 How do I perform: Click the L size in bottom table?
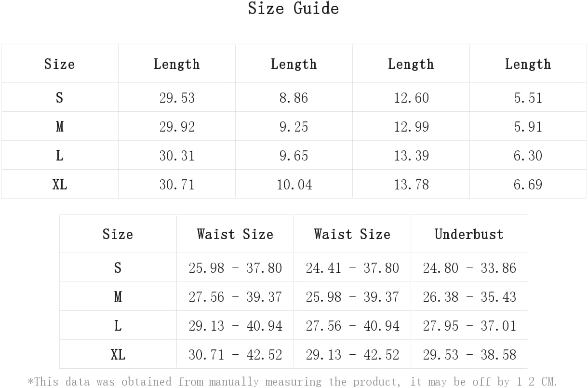pyautogui.click(x=118, y=326)
